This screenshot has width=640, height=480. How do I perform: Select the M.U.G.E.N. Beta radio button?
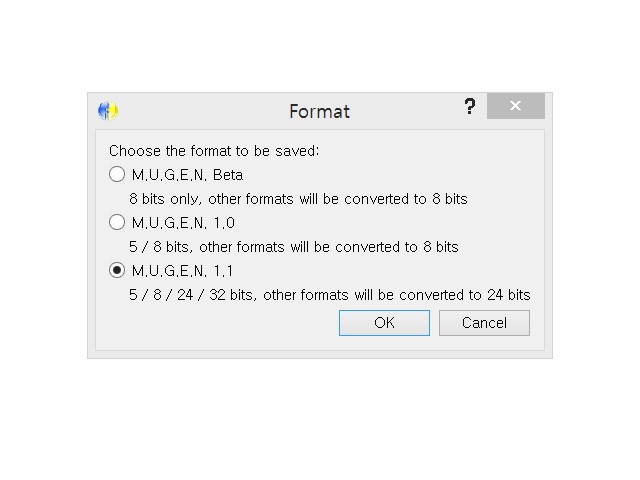point(117,174)
